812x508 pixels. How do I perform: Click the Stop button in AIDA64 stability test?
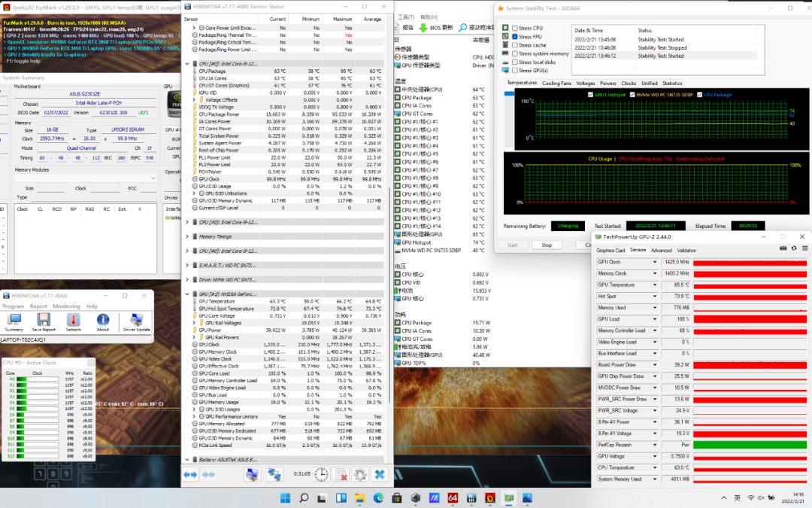point(547,245)
